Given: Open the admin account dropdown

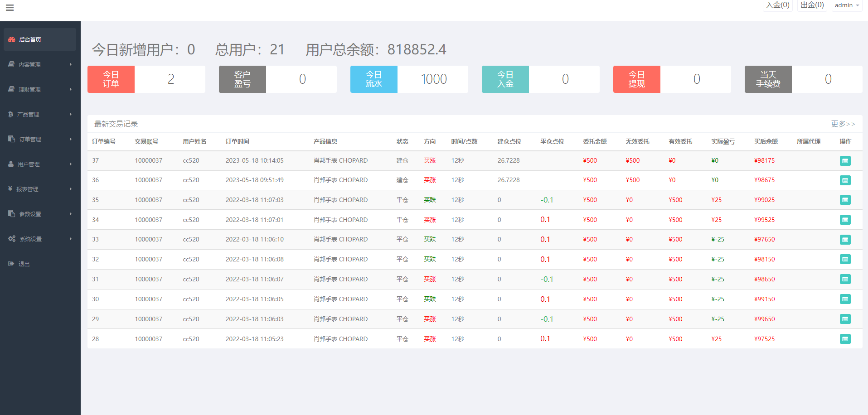Looking at the screenshot, I should tap(846, 5).
